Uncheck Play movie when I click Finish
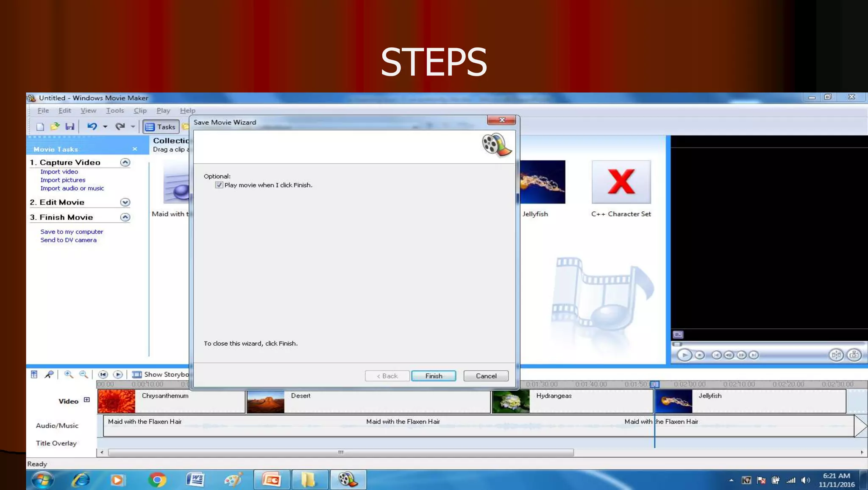The image size is (868, 490). 219,185
